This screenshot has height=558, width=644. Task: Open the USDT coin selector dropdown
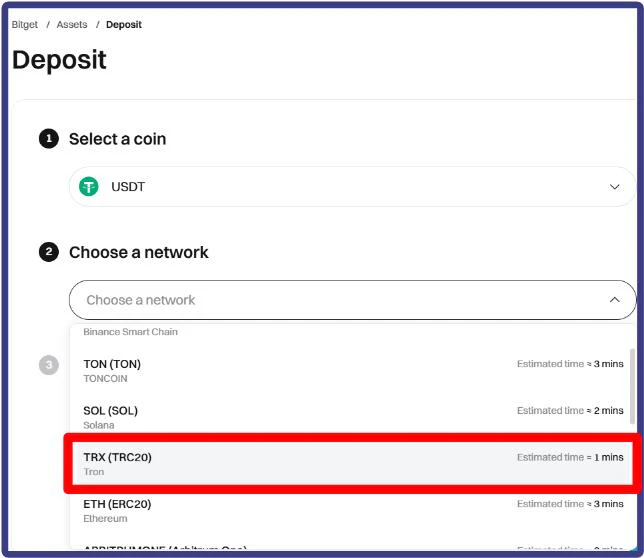(352, 187)
